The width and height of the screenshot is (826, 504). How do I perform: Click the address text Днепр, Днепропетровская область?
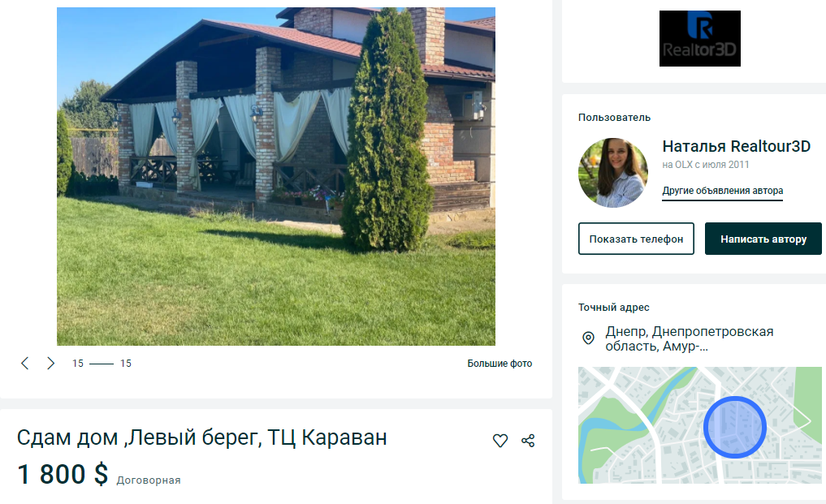pos(689,338)
